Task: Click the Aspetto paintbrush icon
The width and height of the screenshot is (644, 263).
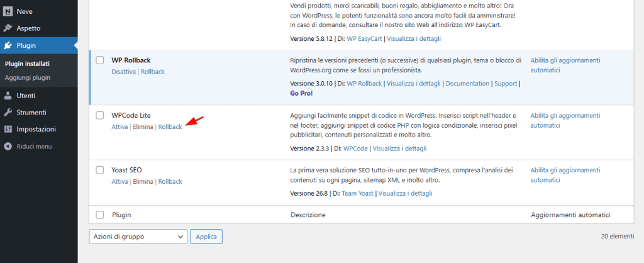Action: point(8,28)
